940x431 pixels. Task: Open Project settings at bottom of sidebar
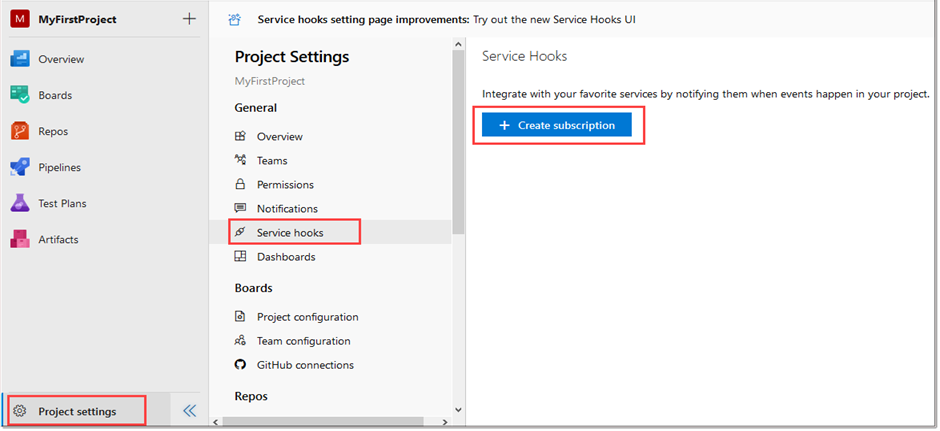75,411
